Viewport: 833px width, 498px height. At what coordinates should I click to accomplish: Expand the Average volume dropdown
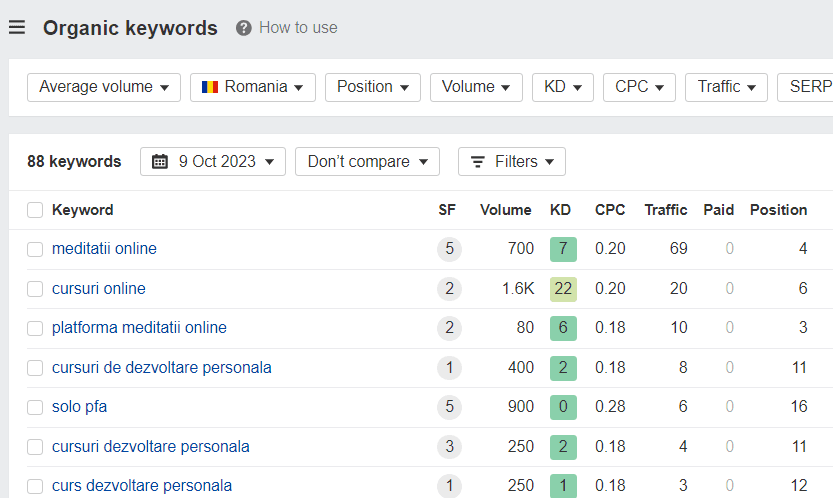pyautogui.click(x=104, y=87)
